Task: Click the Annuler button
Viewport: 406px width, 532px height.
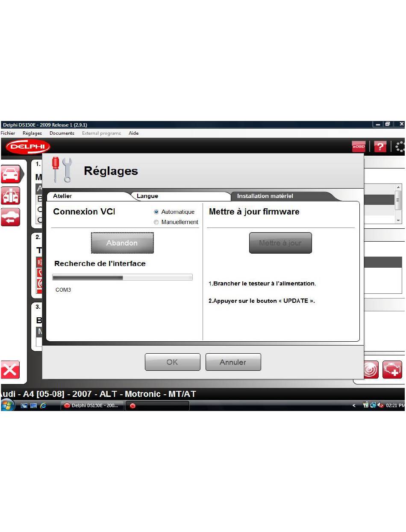Action: click(x=233, y=362)
